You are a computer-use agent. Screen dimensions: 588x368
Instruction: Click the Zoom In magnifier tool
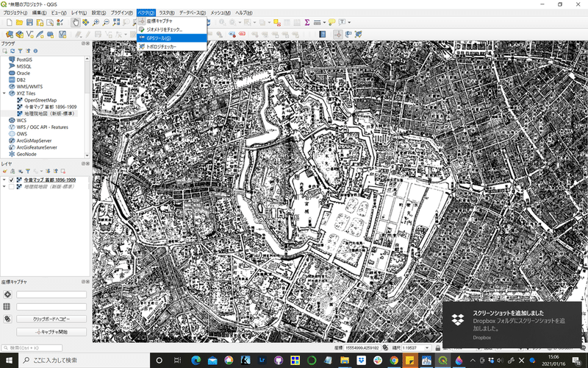coord(96,23)
